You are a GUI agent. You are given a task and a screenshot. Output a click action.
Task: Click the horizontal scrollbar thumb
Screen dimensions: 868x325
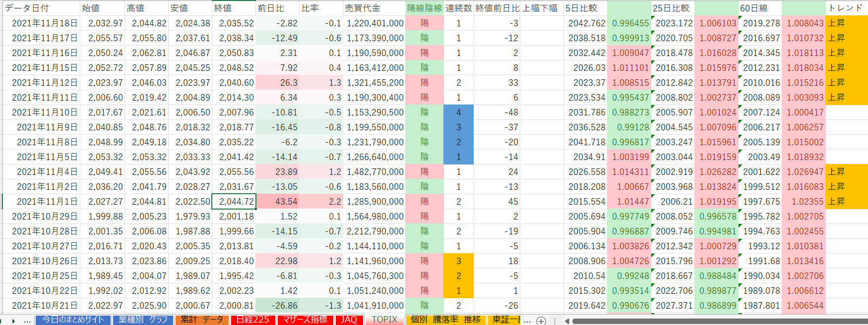click(719, 321)
